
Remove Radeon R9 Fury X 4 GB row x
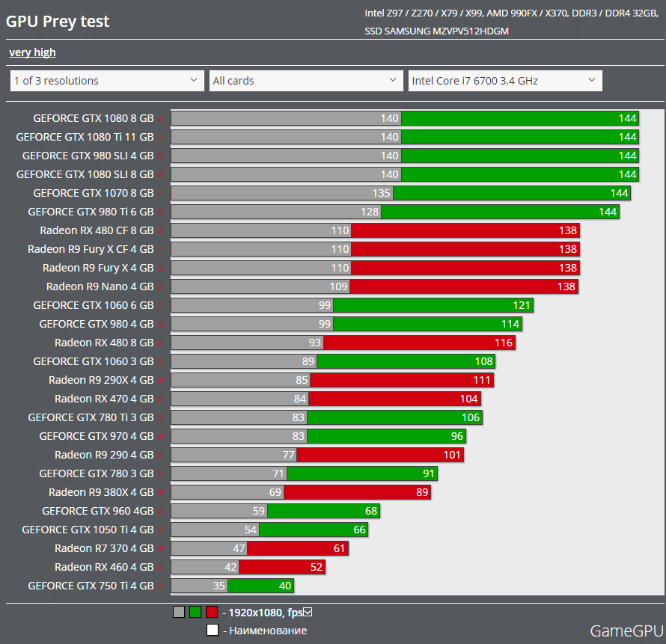pos(161,269)
